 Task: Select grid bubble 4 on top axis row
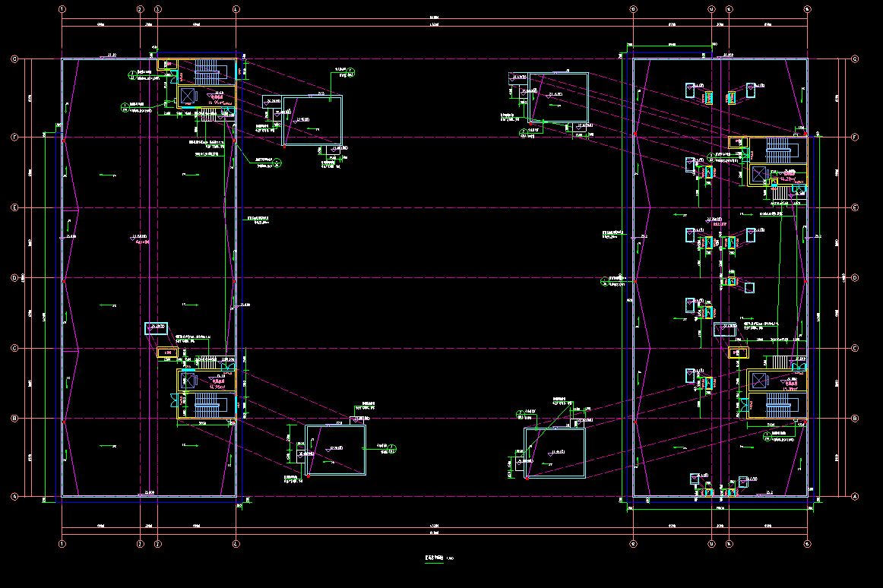(236, 10)
